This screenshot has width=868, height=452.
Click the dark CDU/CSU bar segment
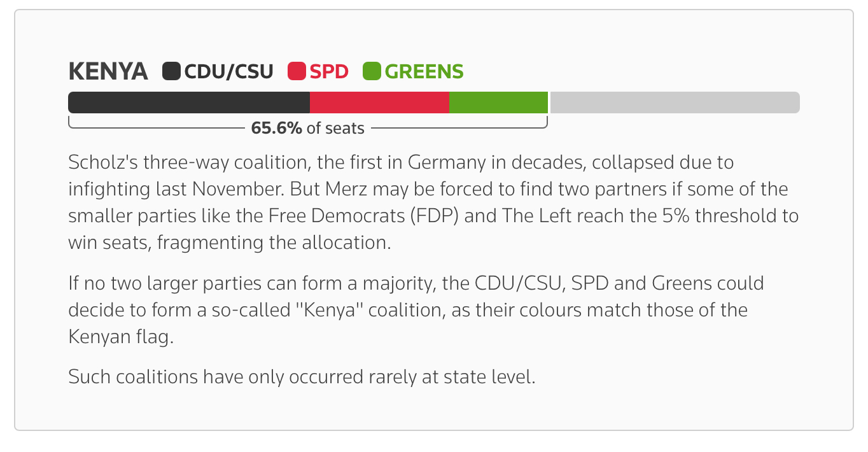[x=189, y=102]
